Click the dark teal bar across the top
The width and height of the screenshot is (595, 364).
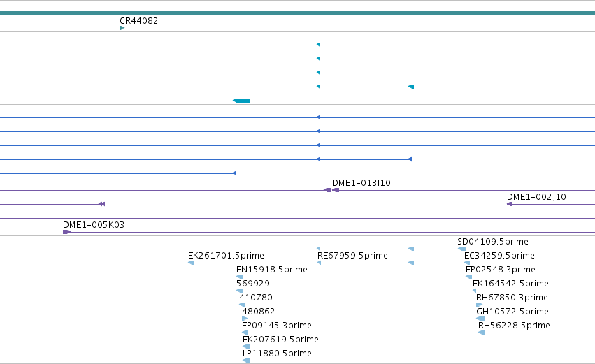click(298, 13)
